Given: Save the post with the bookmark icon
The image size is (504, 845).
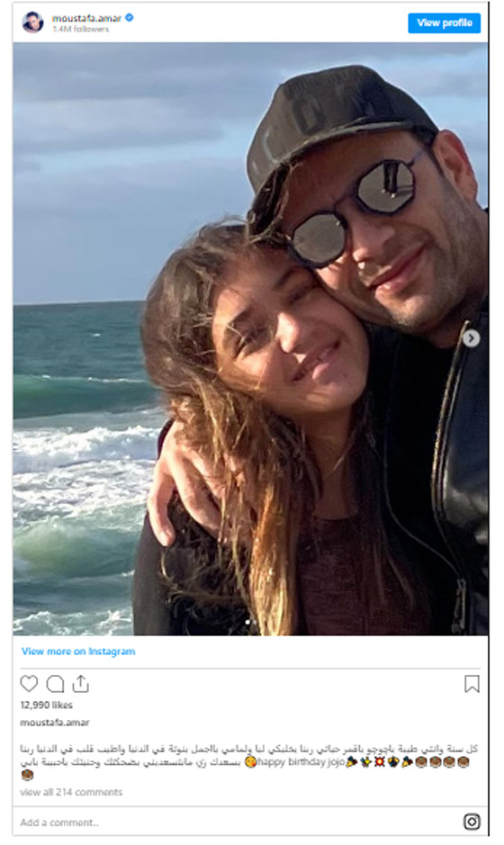Looking at the screenshot, I should (x=472, y=684).
